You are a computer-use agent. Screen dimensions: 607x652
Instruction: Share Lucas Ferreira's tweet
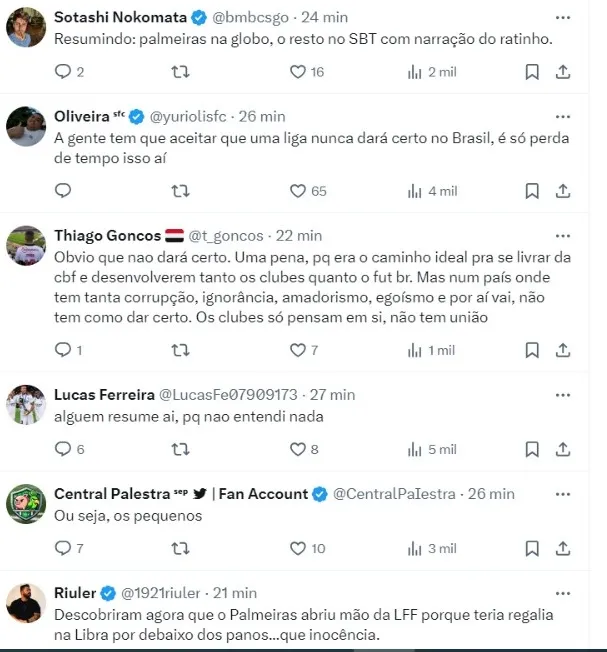pos(563,449)
